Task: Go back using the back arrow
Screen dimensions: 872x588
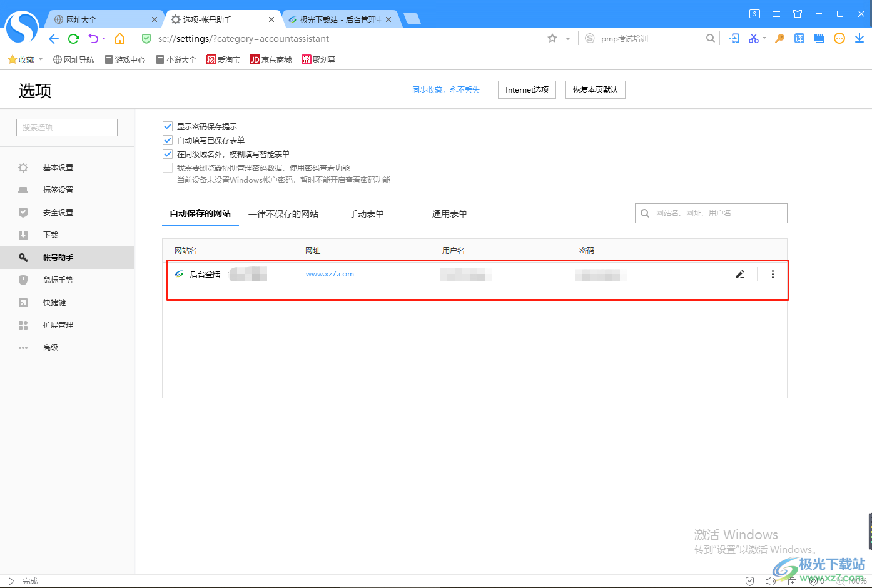Action: pos(54,39)
